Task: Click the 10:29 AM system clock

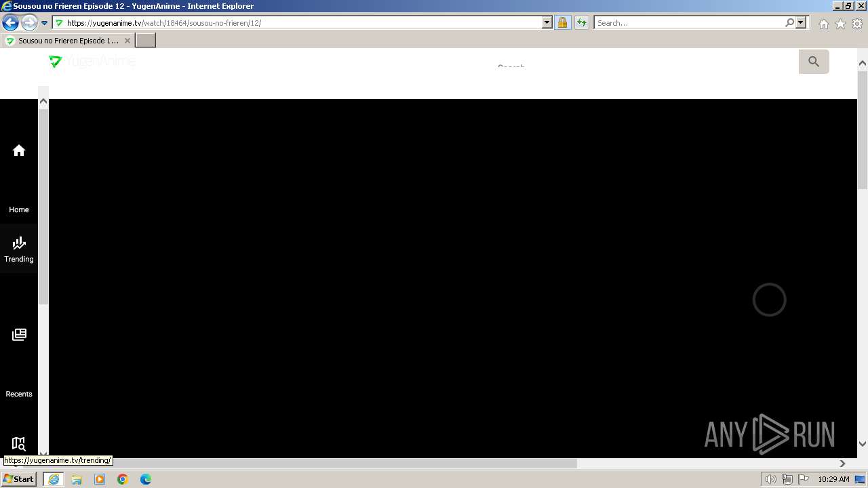Action: coord(833,479)
